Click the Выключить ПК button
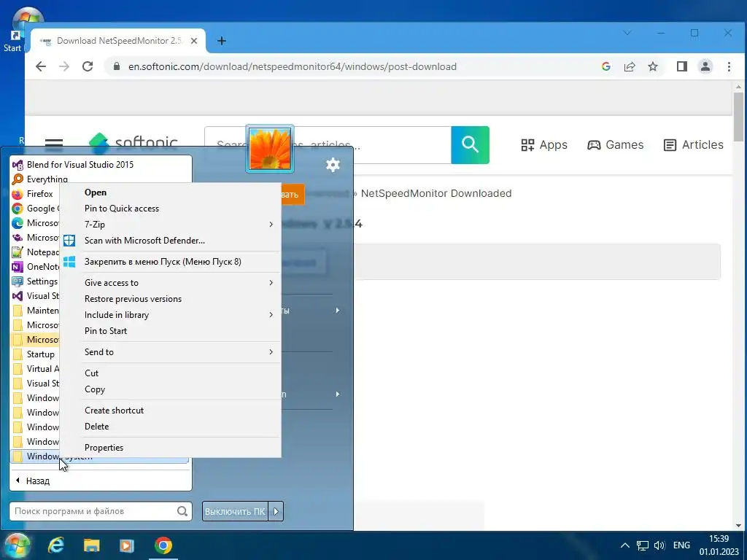747x560 pixels. point(236,511)
